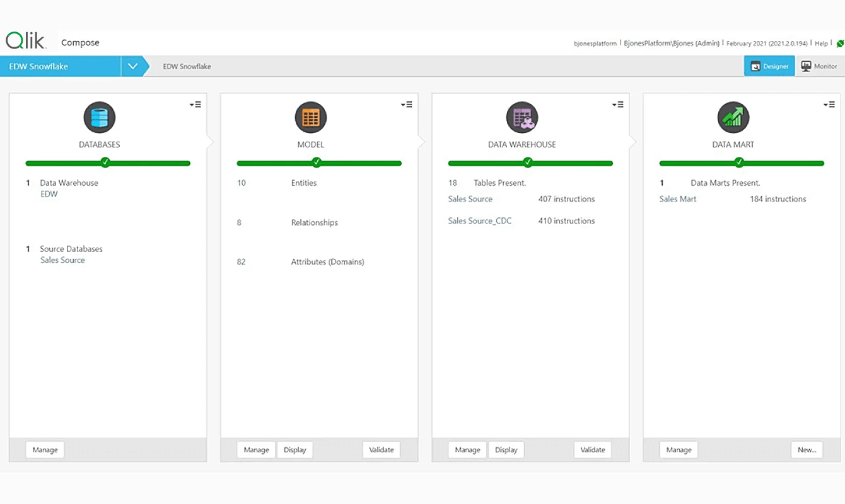The image size is (845, 504).
Task: Click Validate in the Model panel
Action: (382, 450)
